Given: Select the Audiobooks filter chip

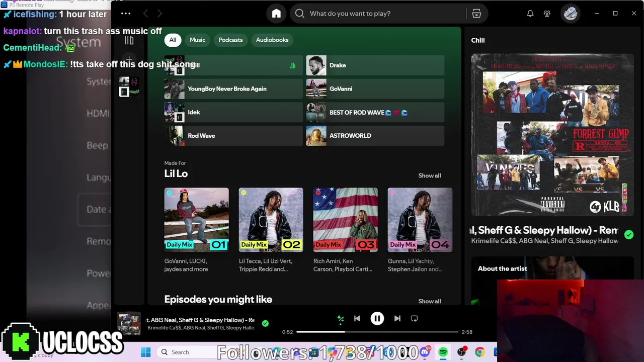Looking at the screenshot, I should (272, 40).
